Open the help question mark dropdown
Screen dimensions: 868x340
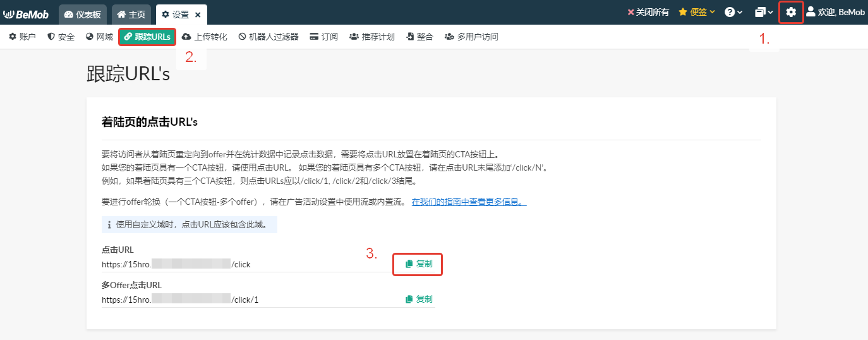[733, 12]
